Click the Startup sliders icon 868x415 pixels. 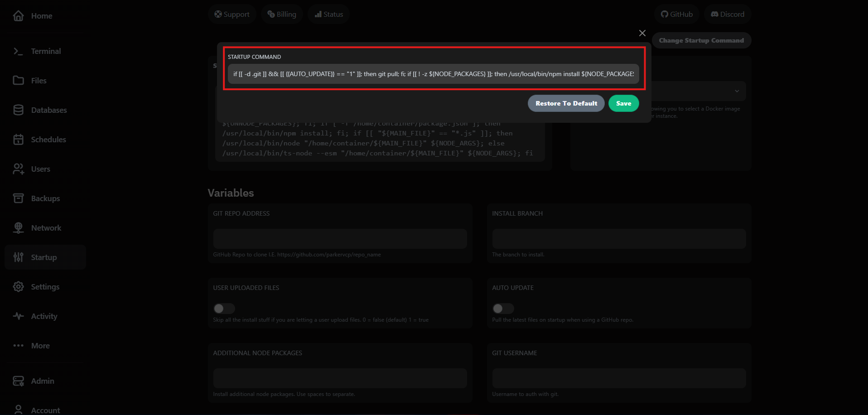tap(18, 257)
